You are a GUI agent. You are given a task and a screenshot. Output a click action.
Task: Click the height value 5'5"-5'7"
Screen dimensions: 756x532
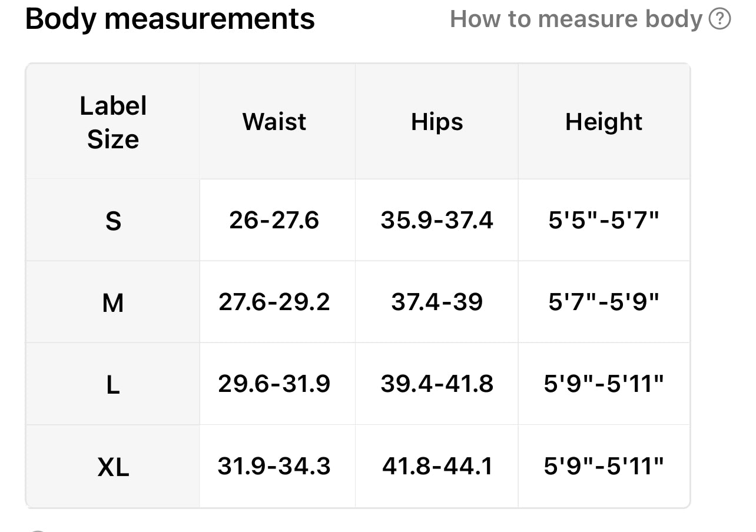coord(604,221)
